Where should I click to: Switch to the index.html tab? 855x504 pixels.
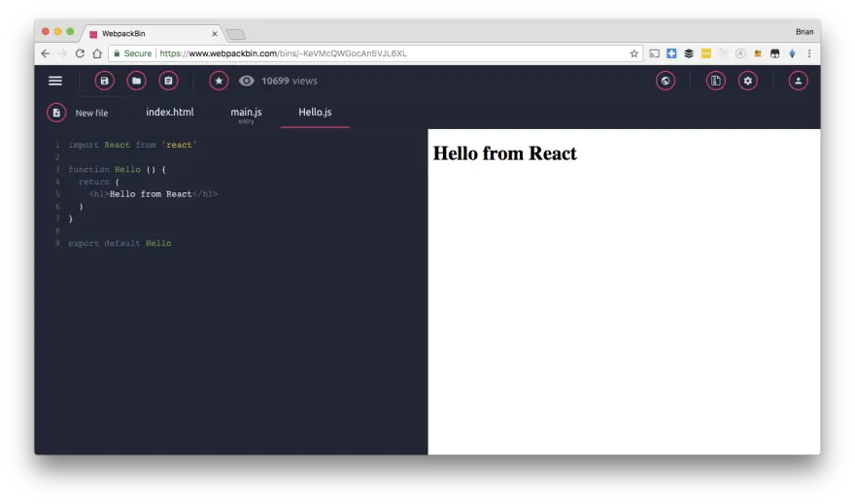170,112
